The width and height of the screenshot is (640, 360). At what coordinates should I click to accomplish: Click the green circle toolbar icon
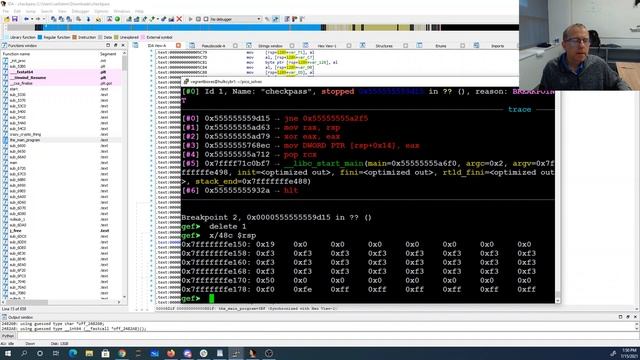coord(117,19)
